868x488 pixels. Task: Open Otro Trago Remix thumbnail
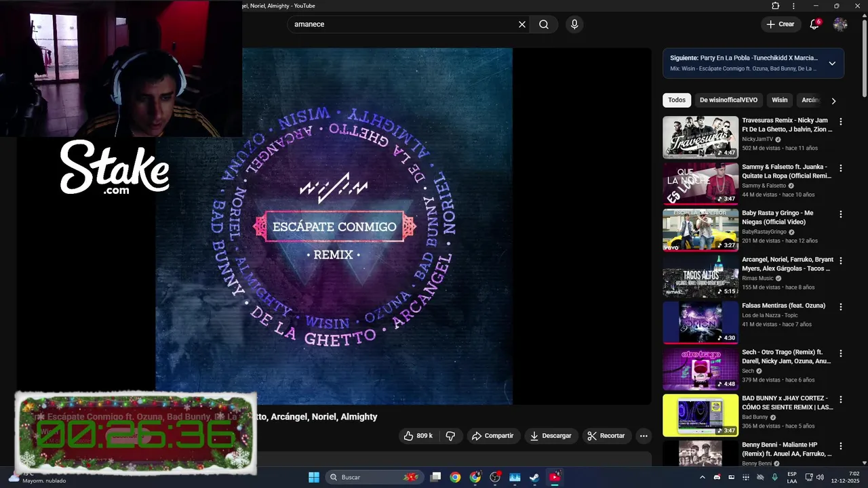point(701,369)
